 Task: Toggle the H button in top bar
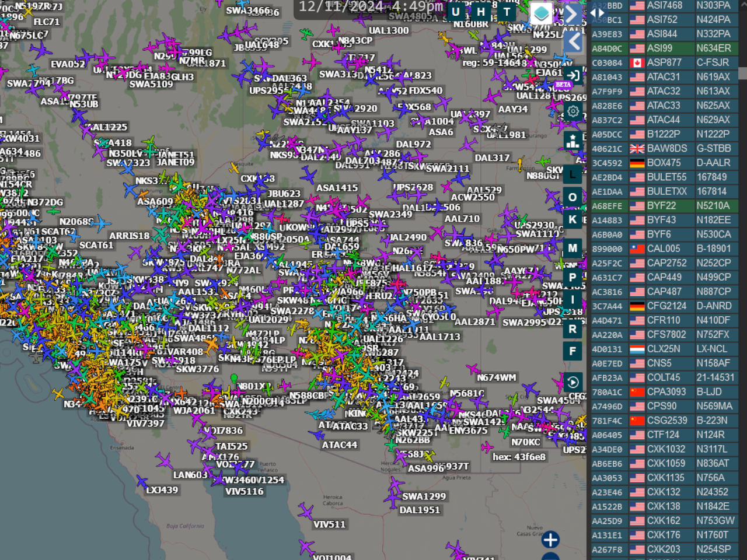(x=481, y=12)
